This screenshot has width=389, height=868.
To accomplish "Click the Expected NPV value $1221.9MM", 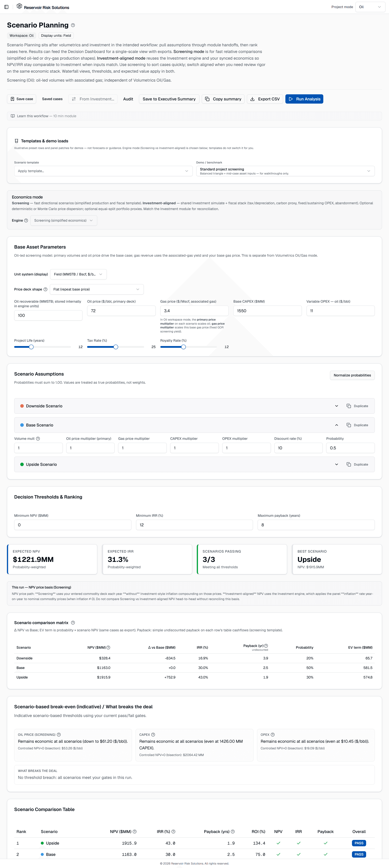I will 33,559.
